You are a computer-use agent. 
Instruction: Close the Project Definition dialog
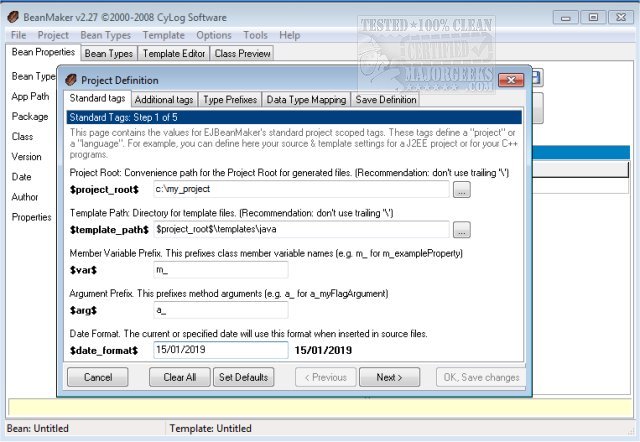[511, 80]
